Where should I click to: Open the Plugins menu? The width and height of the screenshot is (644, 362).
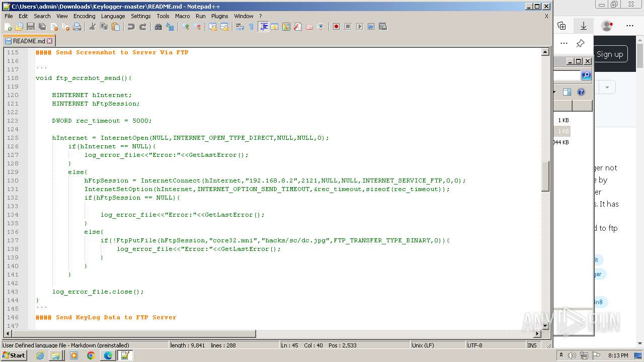[x=220, y=16]
